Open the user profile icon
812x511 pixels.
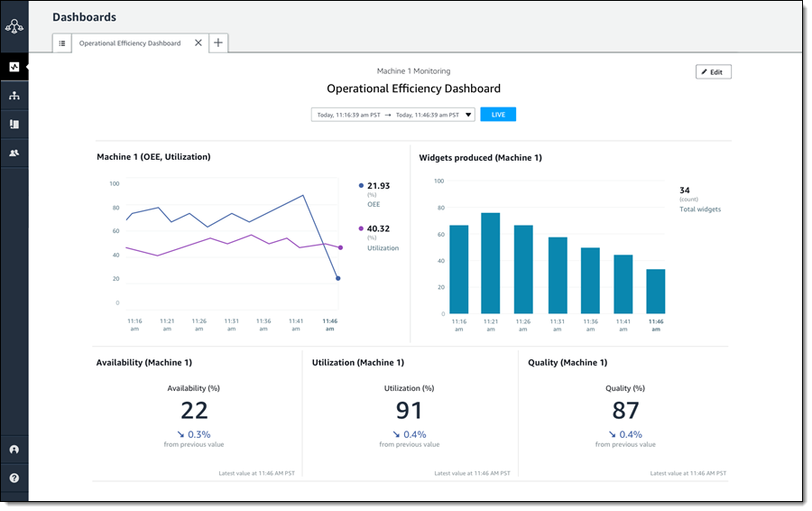(x=14, y=450)
